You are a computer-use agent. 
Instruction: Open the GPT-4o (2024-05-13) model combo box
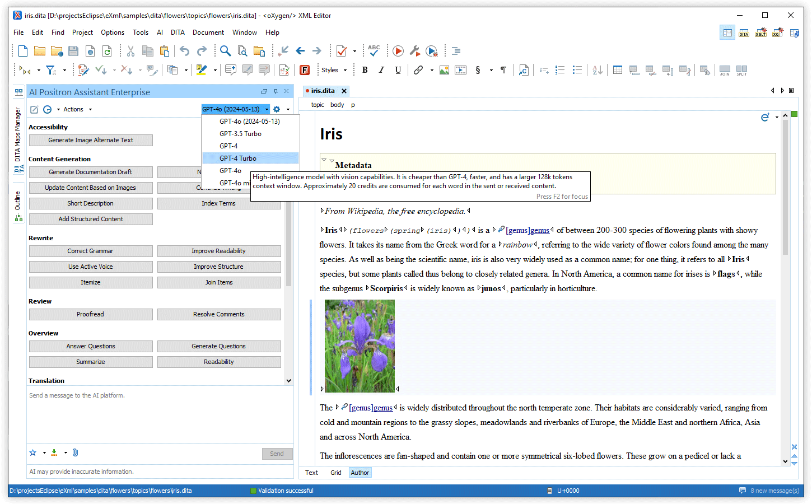click(236, 109)
